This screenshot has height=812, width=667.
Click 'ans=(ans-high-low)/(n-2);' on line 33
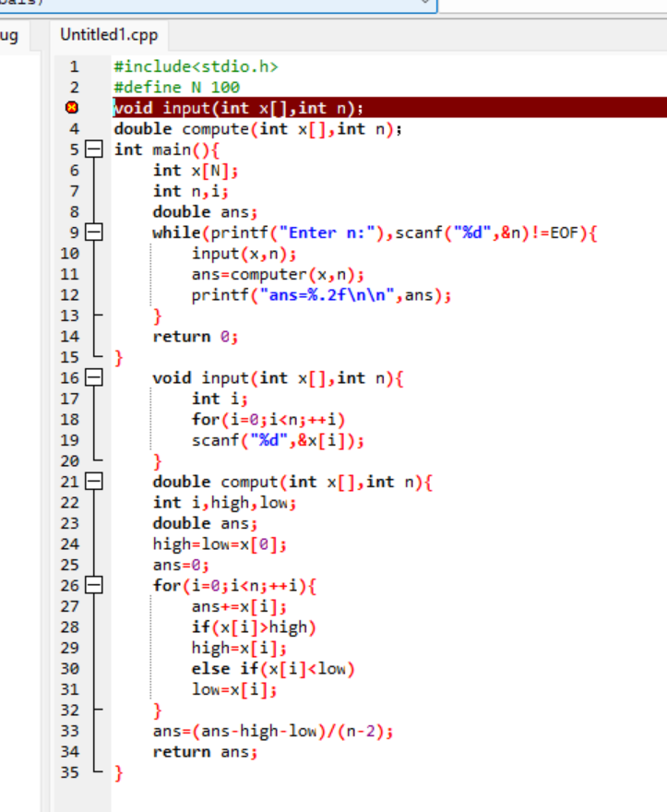pos(272,731)
